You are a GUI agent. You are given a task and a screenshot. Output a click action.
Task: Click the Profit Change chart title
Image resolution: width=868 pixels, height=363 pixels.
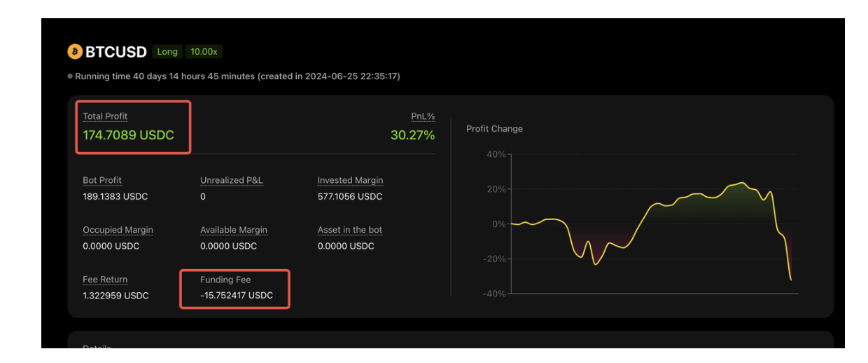tap(494, 129)
